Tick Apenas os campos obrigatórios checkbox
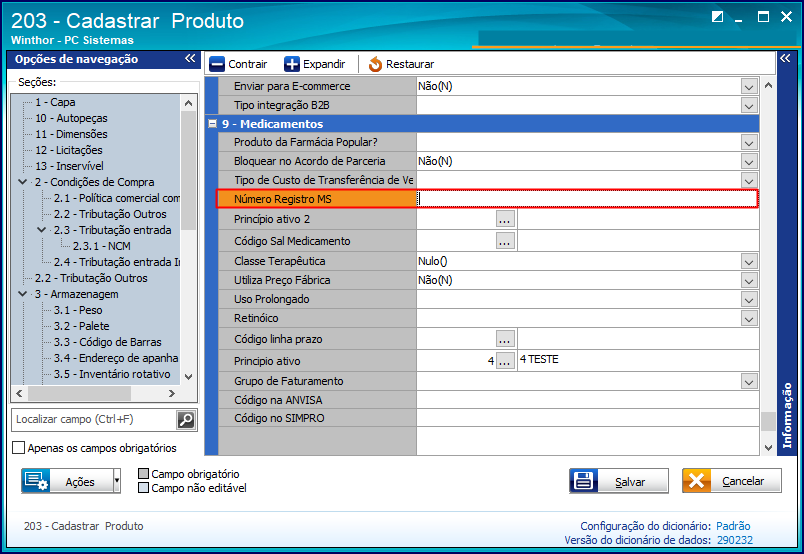 click(18, 447)
